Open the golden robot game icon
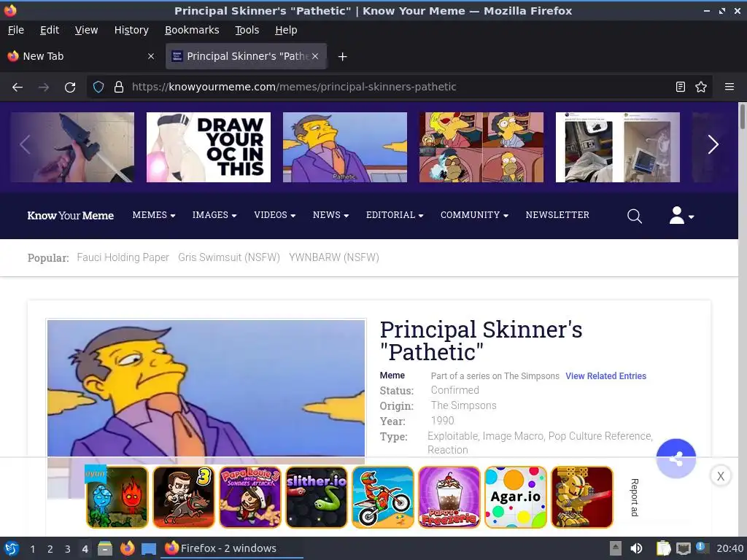 (x=581, y=497)
